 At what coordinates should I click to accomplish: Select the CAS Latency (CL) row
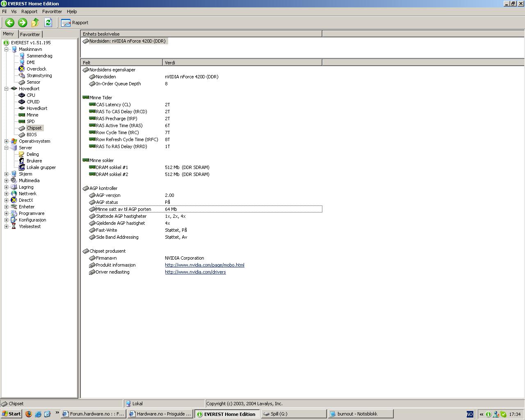tap(201, 105)
